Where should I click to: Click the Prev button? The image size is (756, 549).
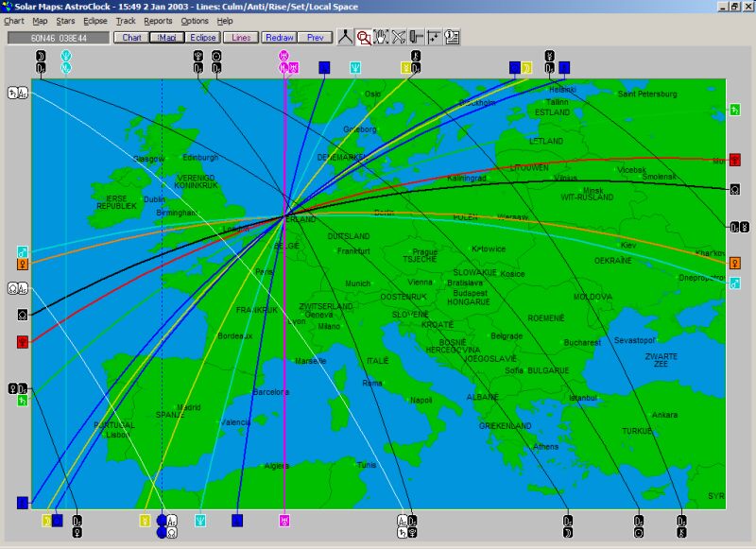(x=316, y=38)
